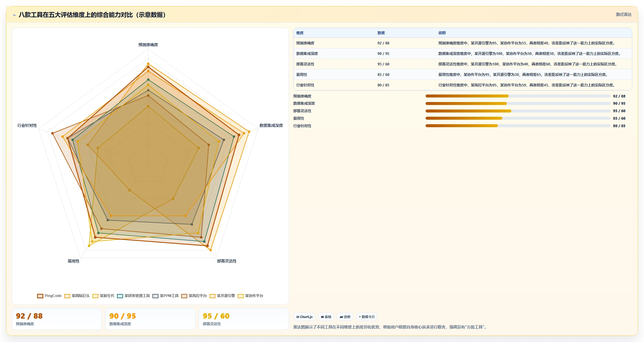Click radar axis label 预测准确度
Viewport: 644px width, 342px height.
coord(148,45)
